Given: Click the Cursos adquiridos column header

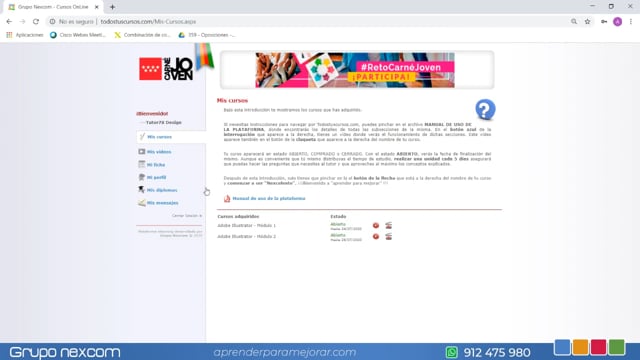Looking at the screenshot, I should click(x=238, y=217).
